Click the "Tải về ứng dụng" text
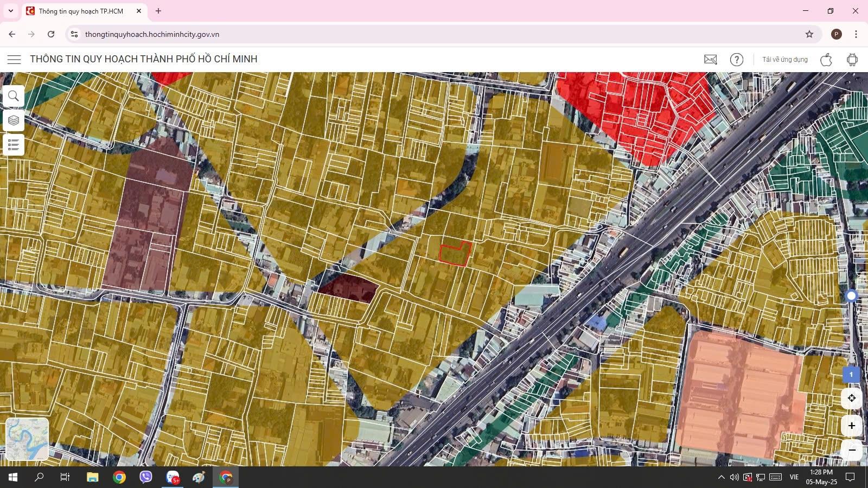 pyautogui.click(x=784, y=60)
